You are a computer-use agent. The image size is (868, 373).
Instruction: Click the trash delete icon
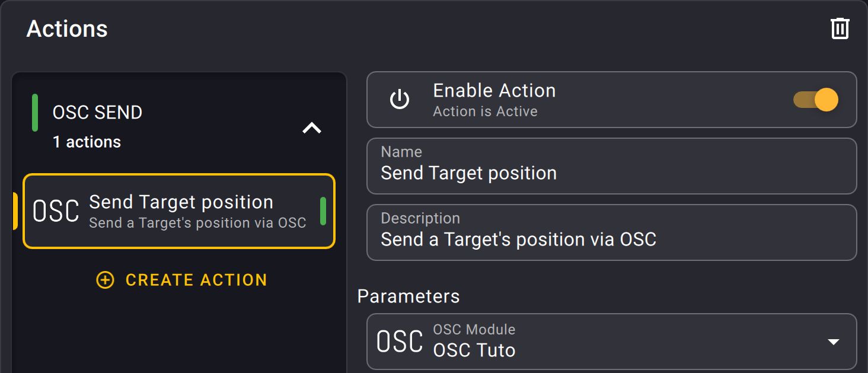pyautogui.click(x=840, y=28)
